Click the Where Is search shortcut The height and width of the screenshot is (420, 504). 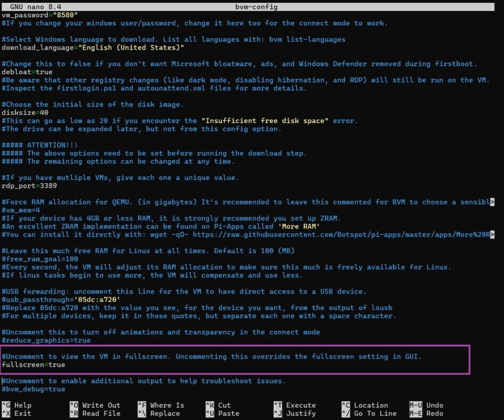click(167, 405)
